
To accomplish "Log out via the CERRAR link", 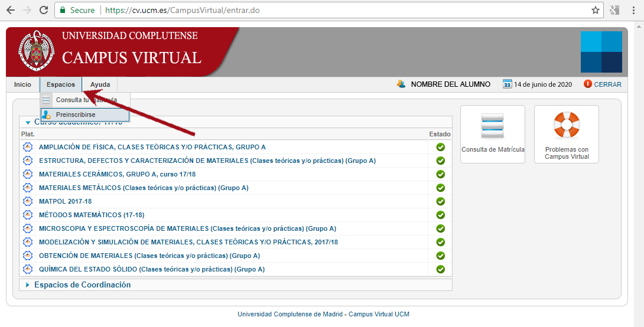I will [x=607, y=84].
